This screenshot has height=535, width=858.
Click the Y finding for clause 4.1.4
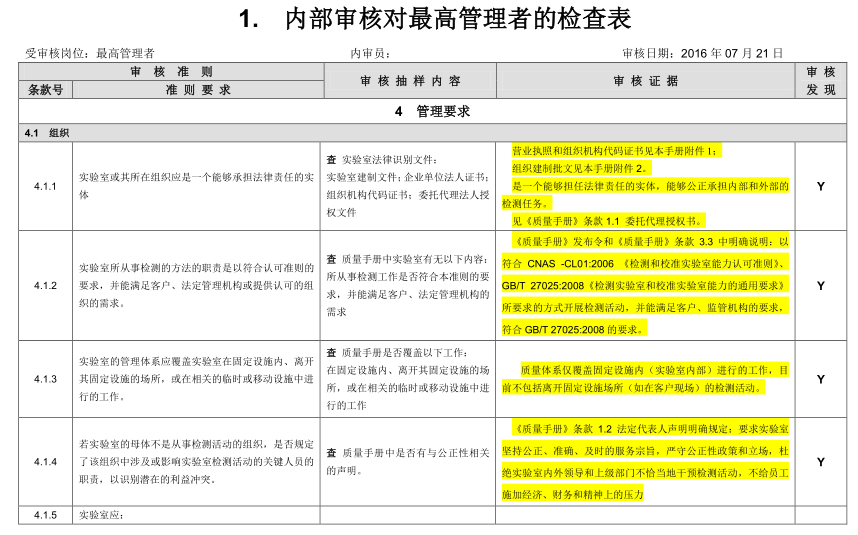820,462
